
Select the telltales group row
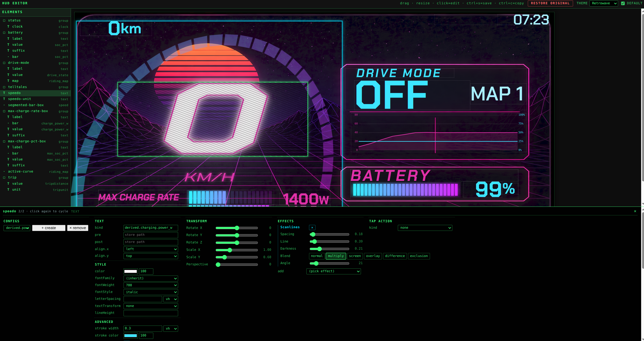coord(35,87)
